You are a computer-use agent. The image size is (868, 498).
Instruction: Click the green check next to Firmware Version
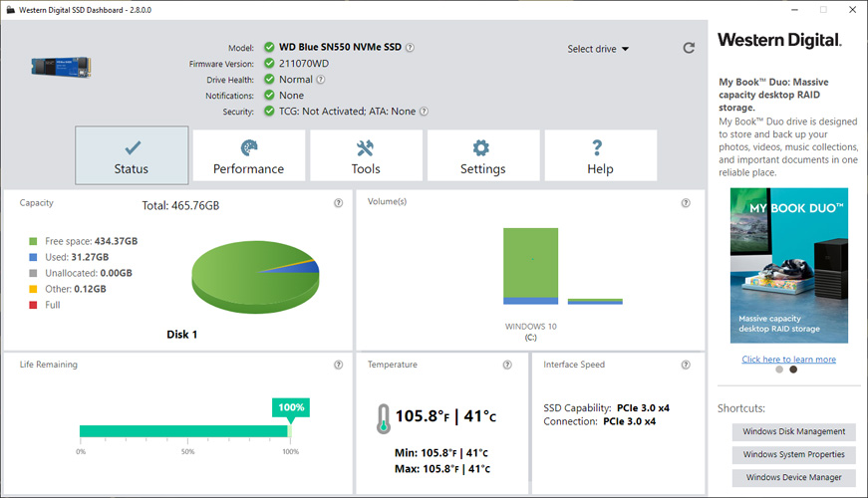(269, 63)
